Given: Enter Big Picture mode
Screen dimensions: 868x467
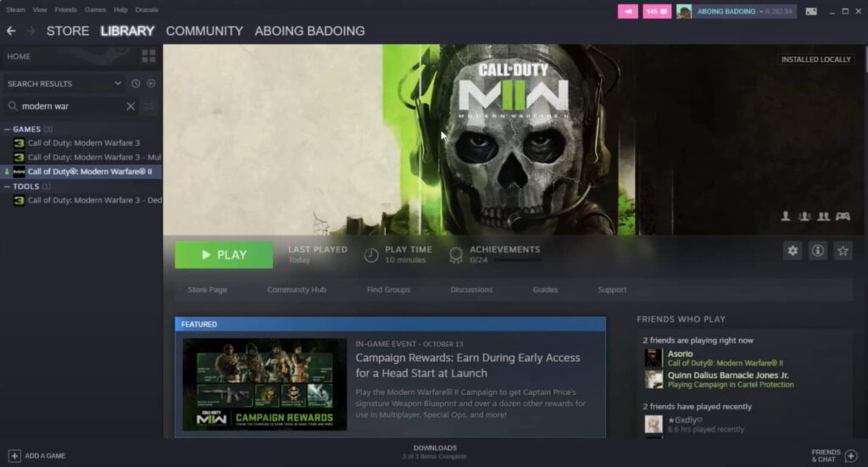Looking at the screenshot, I should (811, 11).
